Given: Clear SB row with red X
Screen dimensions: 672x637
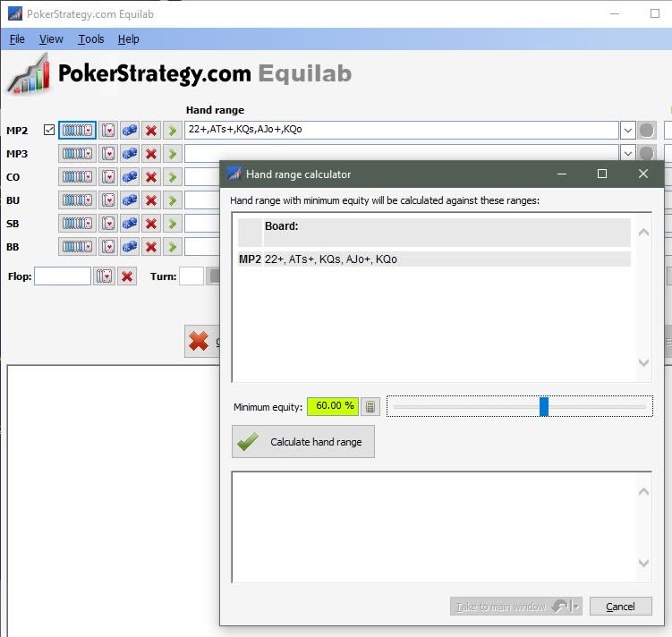Looking at the screenshot, I should point(151,223).
